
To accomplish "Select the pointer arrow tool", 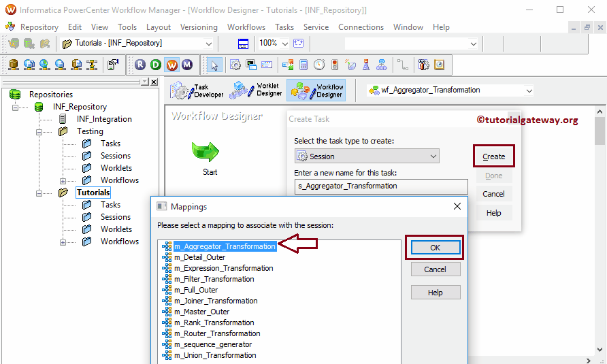I will coord(214,65).
